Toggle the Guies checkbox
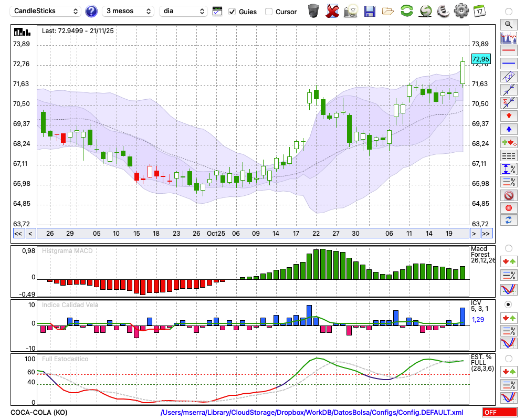This screenshot has height=420, width=525. click(x=232, y=12)
